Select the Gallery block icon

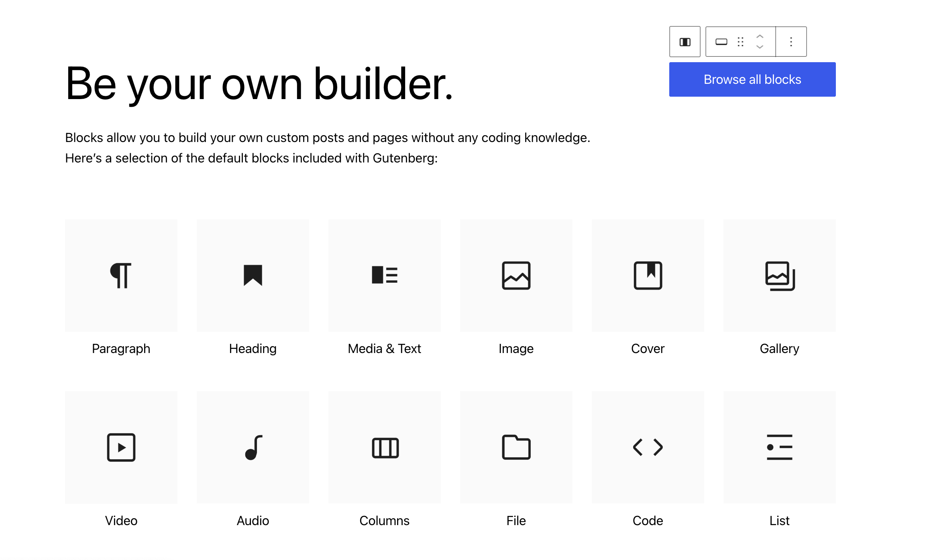click(780, 276)
